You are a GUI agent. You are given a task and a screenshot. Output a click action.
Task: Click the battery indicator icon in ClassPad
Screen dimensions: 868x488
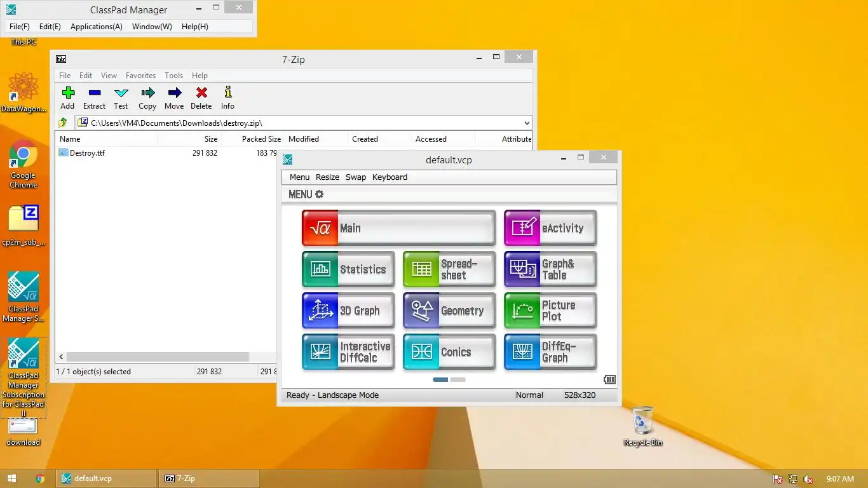point(609,379)
